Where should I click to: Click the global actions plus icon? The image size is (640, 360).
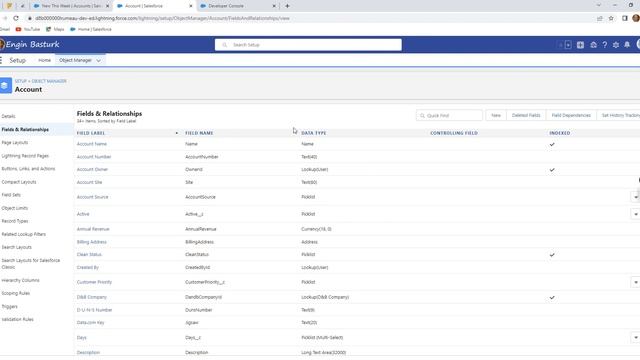click(580, 45)
